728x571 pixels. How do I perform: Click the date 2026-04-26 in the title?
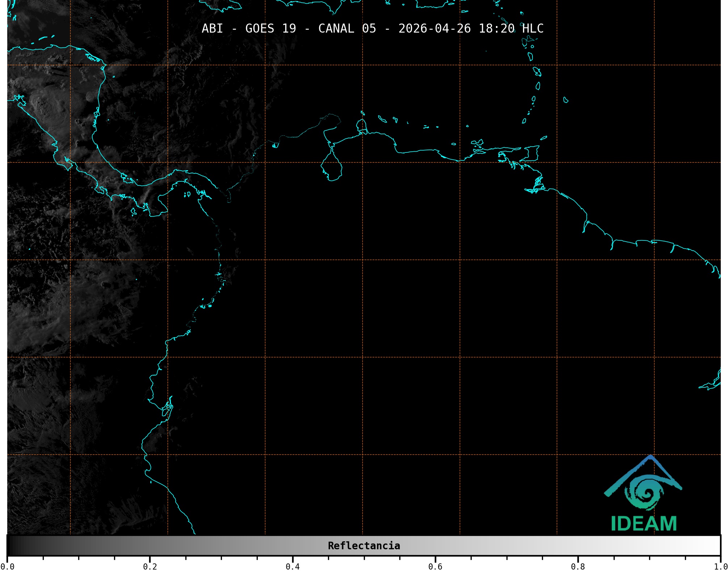[x=434, y=28]
